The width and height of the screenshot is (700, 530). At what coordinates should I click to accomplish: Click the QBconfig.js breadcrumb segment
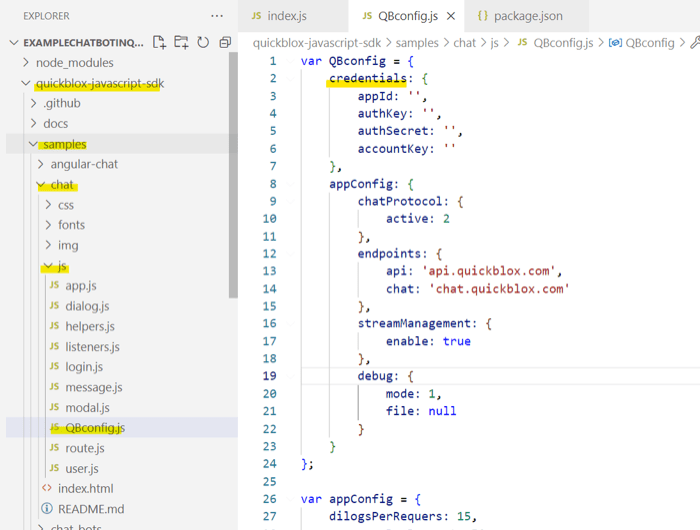(x=563, y=43)
